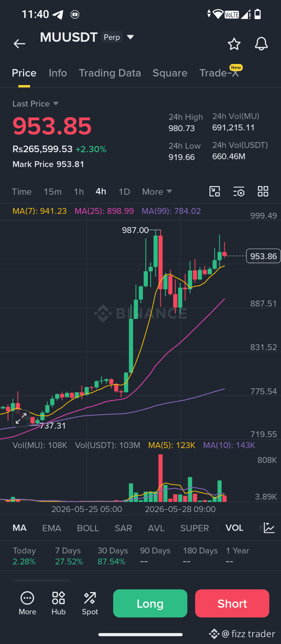Image resolution: width=281 pixels, height=644 pixels.
Task: Open chart indicator settings icon
Action: click(x=239, y=191)
